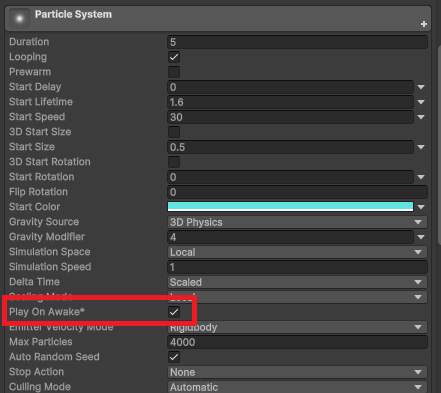Open the cyan Start Color swatch
This screenshot has width=441, height=393.
pos(290,207)
